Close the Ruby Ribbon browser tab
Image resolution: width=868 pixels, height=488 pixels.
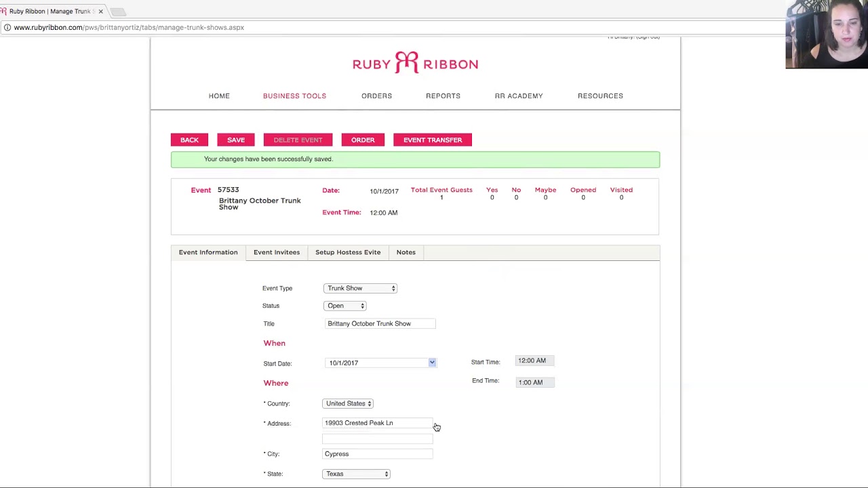100,12
